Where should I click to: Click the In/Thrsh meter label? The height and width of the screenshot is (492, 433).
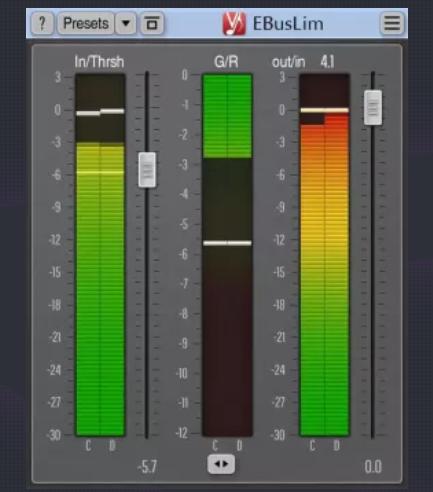[99, 62]
